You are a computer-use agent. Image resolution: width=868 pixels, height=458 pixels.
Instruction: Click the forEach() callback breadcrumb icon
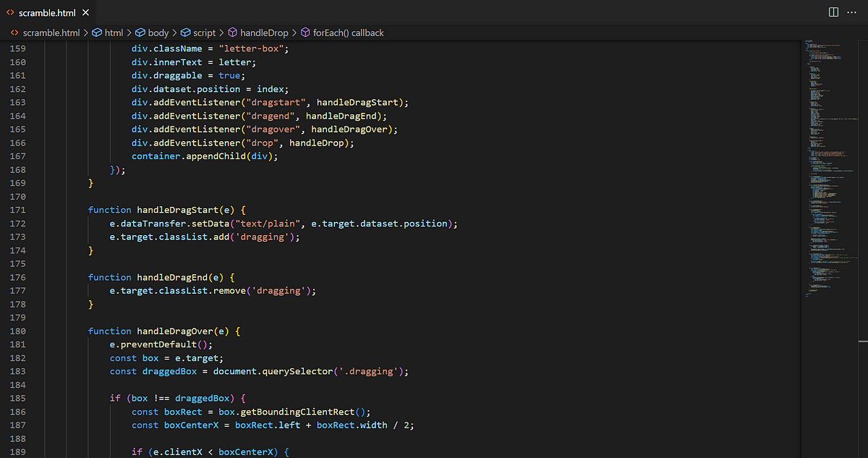[x=305, y=33]
